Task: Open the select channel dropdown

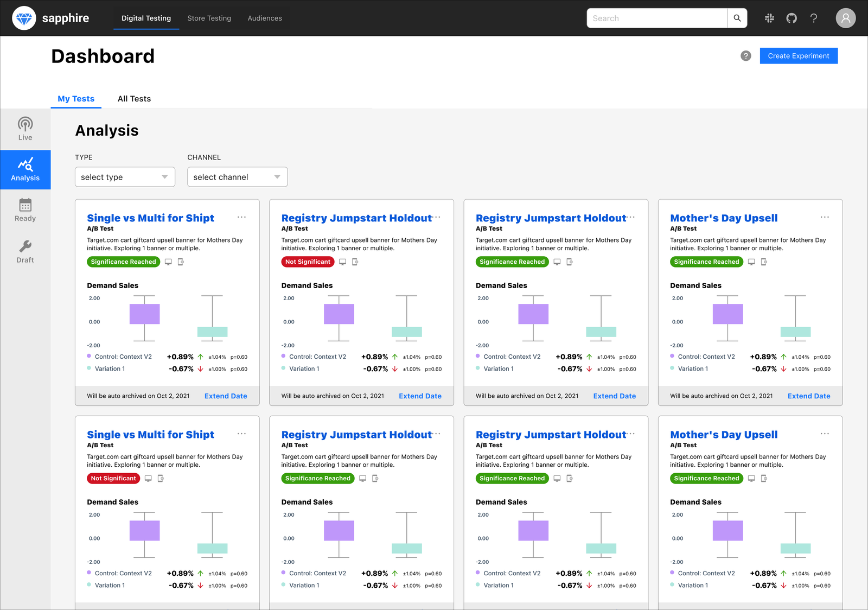Action: pos(237,177)
